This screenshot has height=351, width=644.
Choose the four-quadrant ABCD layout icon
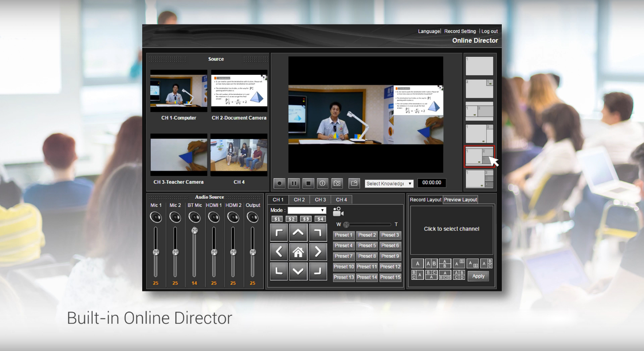point(459,275)
